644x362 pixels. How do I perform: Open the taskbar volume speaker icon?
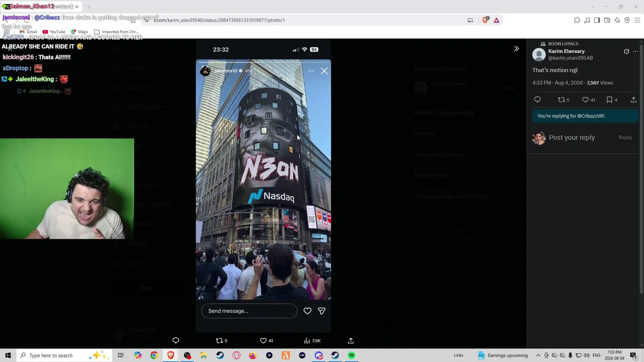click(586, 355)
